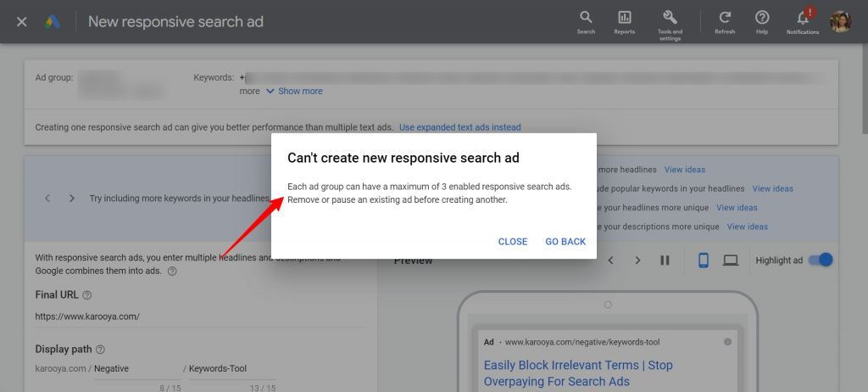
Task: Click GO BACK in the dialog
Action: pyautogui.click(x=565, y=242)
